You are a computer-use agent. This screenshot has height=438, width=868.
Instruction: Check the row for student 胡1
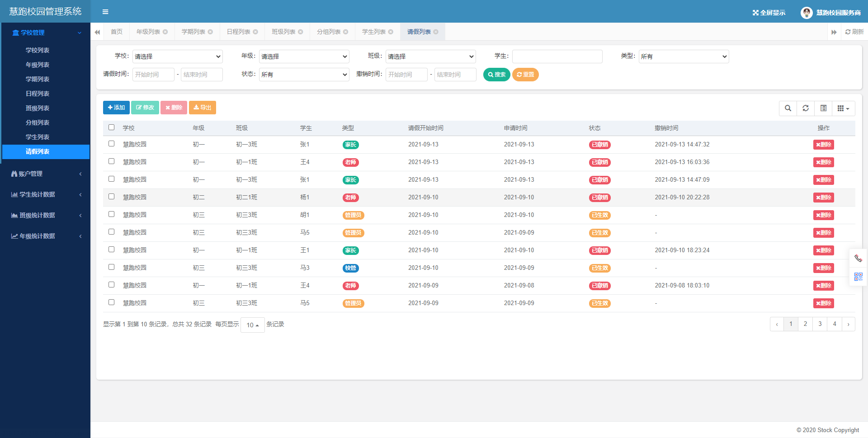(x=112, y=214)
